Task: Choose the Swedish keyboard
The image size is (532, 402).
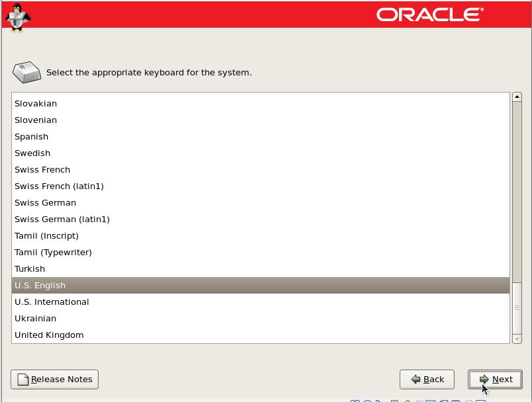Action: click(x=261, y=153)
